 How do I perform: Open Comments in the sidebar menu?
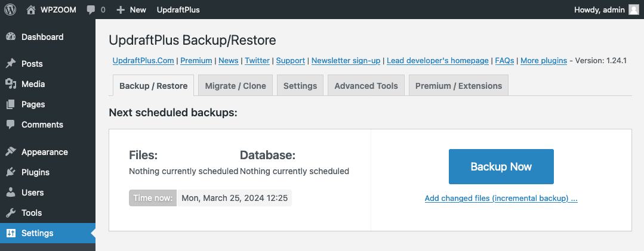(x=48, y=125)
